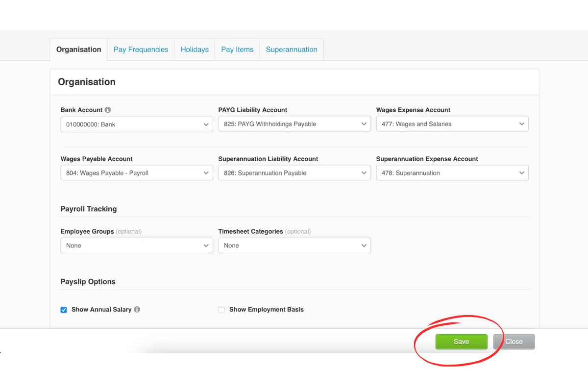This screenshot has width=588, height=392.
Task: Open the Superannuation Expense Account dropdown
Action: [452, 173]
